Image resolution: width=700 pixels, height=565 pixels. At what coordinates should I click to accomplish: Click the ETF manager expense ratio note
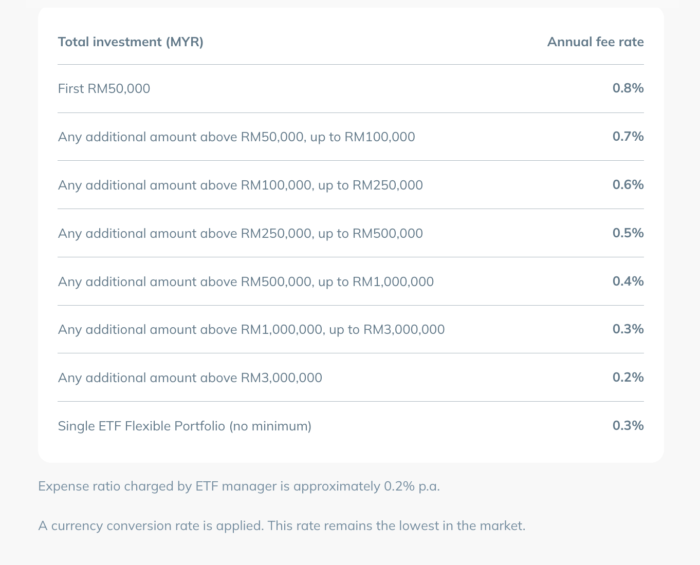pos(239,487)
